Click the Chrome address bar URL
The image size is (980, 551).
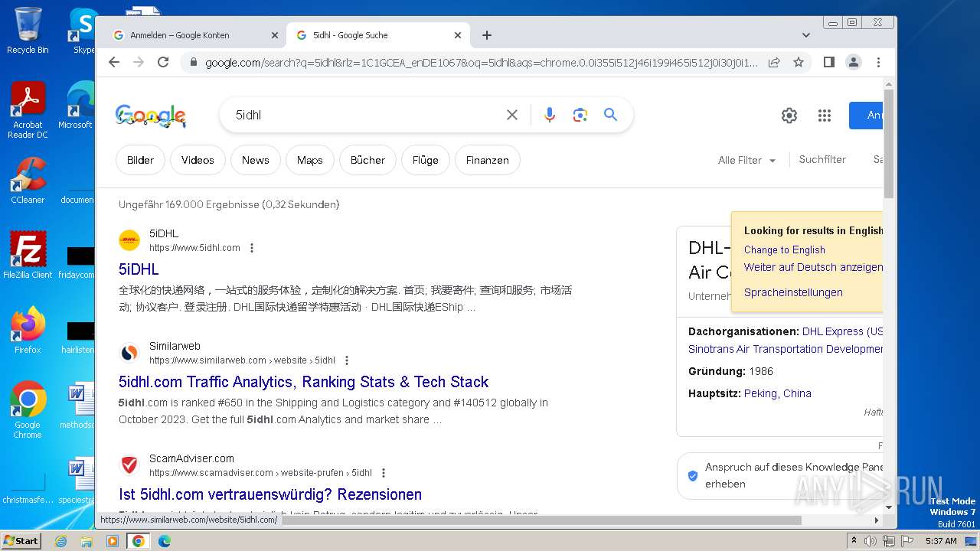pyautogui.click(x=482, y=63)
